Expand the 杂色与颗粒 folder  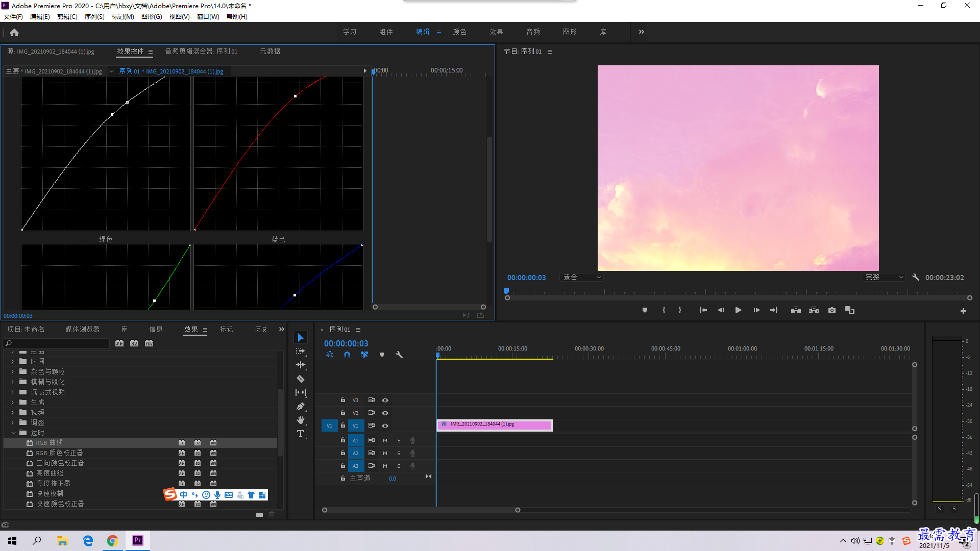(12, 371)
